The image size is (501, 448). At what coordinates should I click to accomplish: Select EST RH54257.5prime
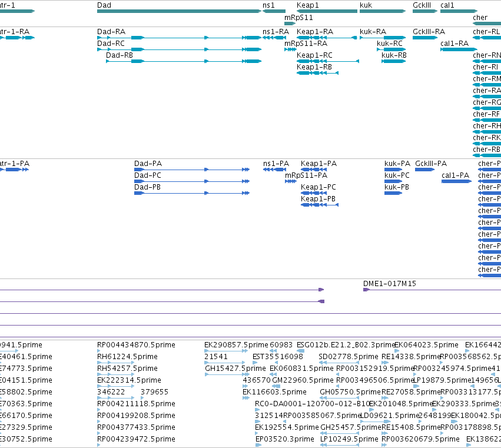(128, 369)
